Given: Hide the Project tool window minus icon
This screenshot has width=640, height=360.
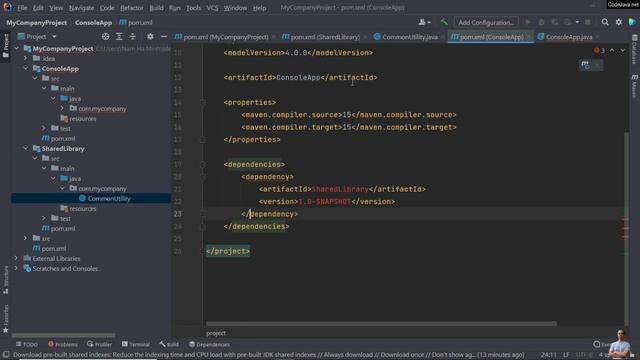Looking at the screenshot, I should coord(164,36).
